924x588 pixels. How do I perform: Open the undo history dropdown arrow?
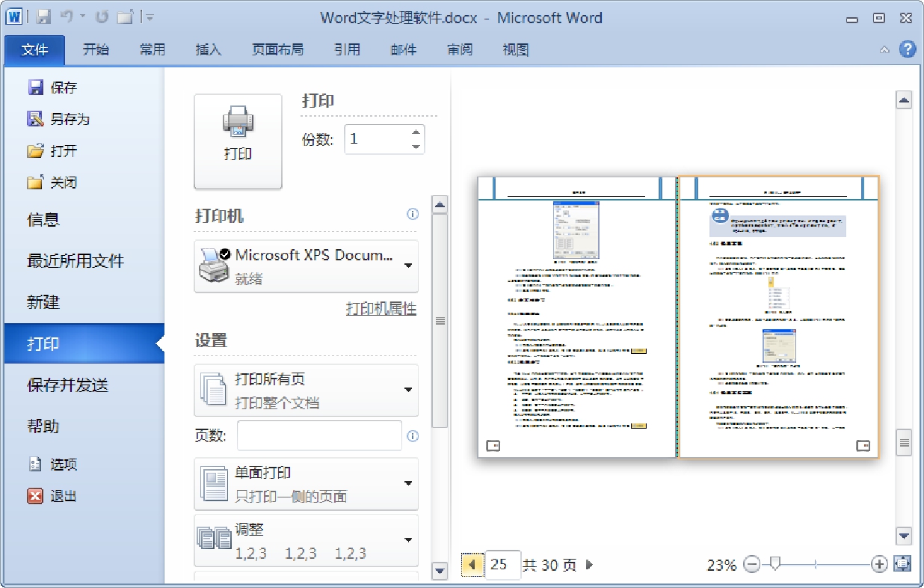coord(82,16)
